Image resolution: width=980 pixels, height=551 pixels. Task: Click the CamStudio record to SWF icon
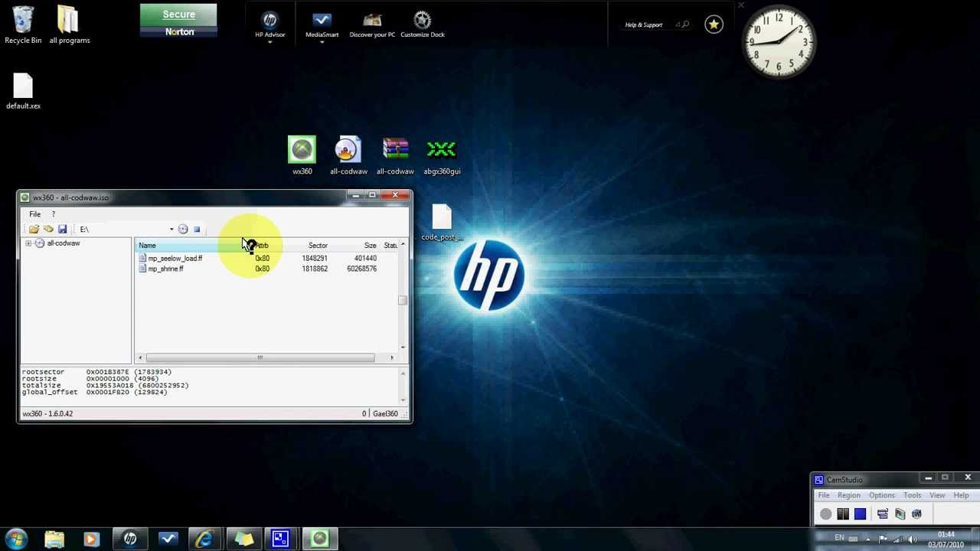pyautogui.click(x=916, y=514)
